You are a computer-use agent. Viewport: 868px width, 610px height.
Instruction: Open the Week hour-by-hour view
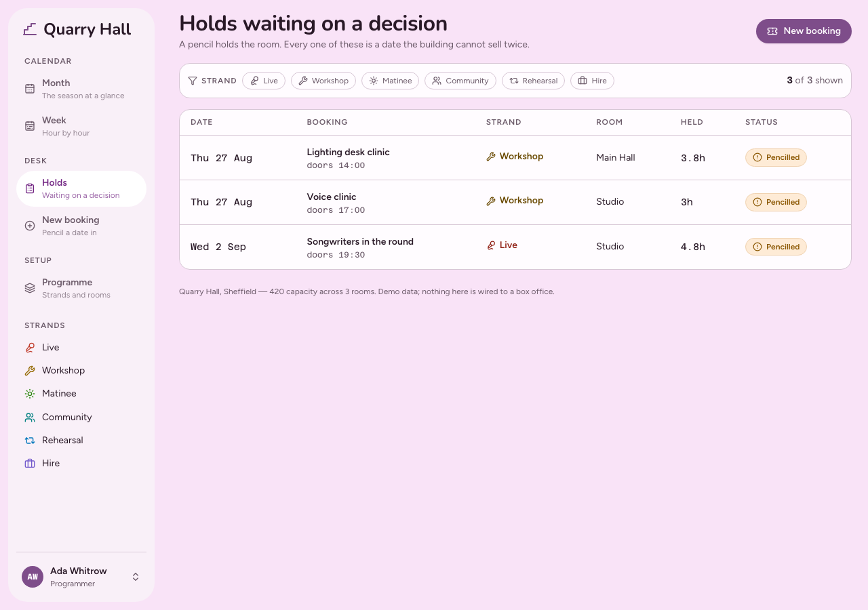(81, 126)
